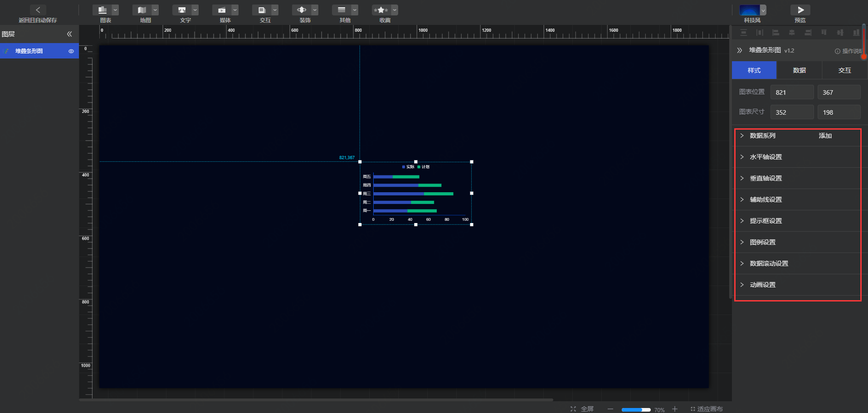Switch to the 样式 tab
The height and width of the screenshot is (413, 868).
754,70
